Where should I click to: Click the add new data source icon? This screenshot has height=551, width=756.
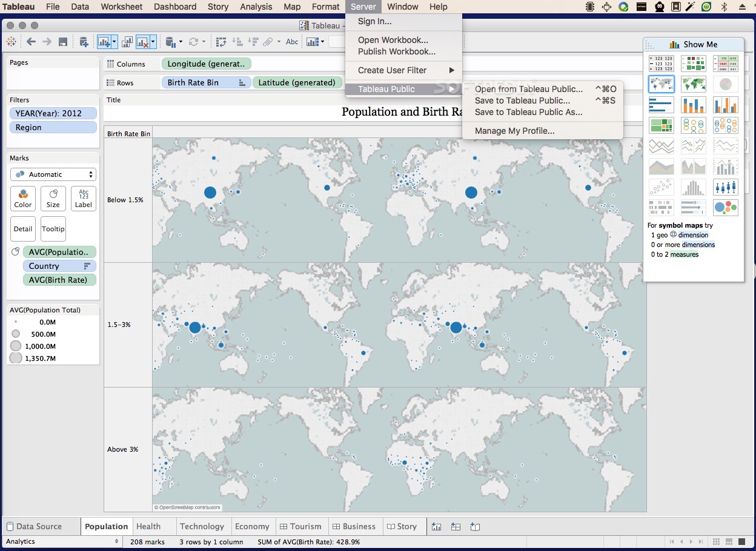click(x=84, y=42)
